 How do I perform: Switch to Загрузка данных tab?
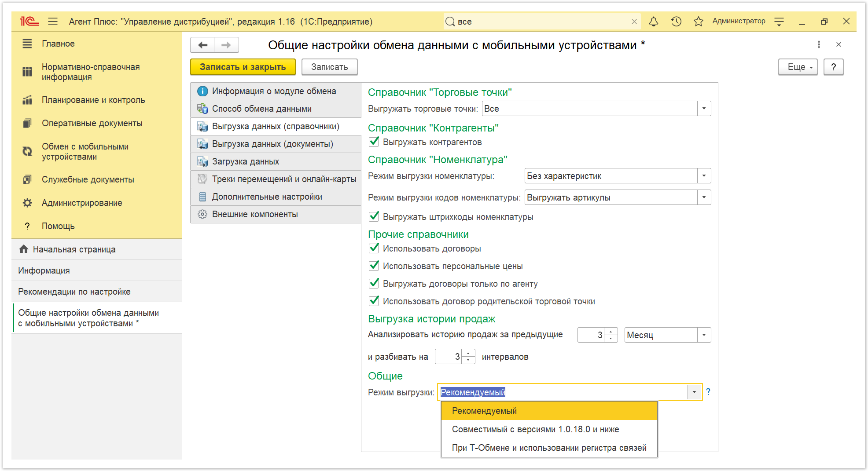pyautogui.click(x=276, y=161)
